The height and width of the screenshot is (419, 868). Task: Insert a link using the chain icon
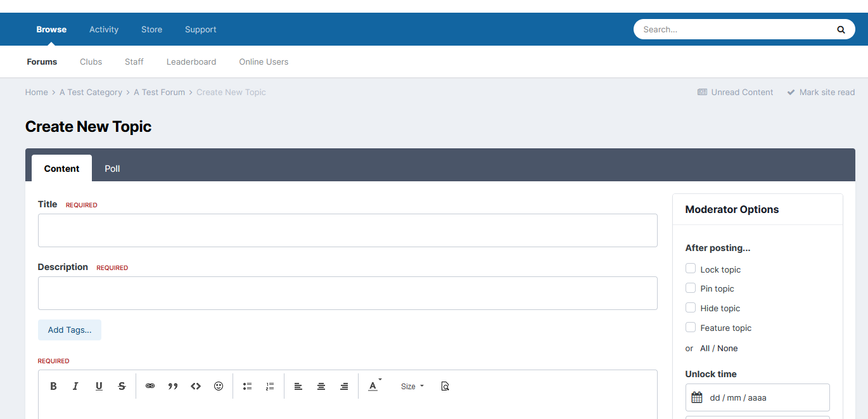150,386
